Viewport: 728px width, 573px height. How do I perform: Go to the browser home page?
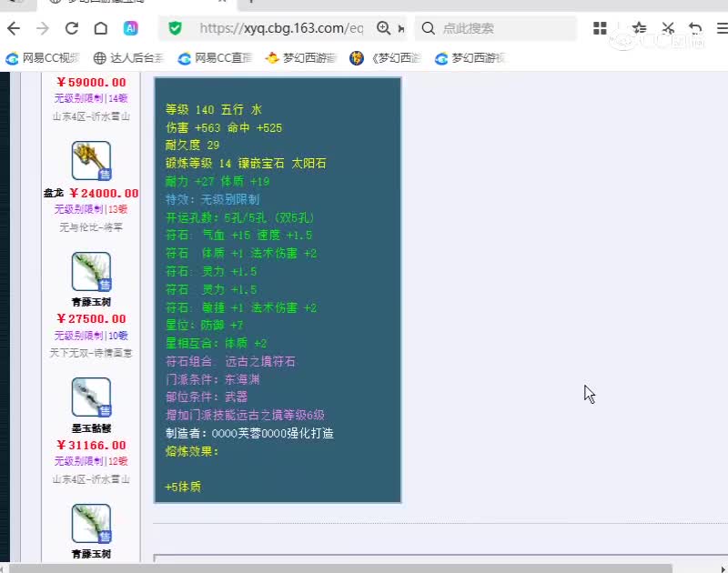tap(101, 28)
